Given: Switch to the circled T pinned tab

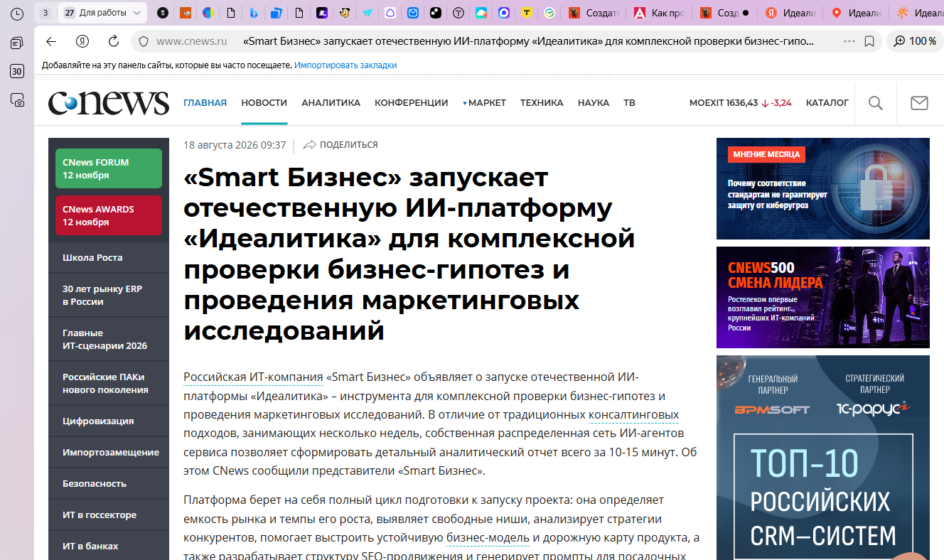Looking at the screenshot, I should pos(458,13).
